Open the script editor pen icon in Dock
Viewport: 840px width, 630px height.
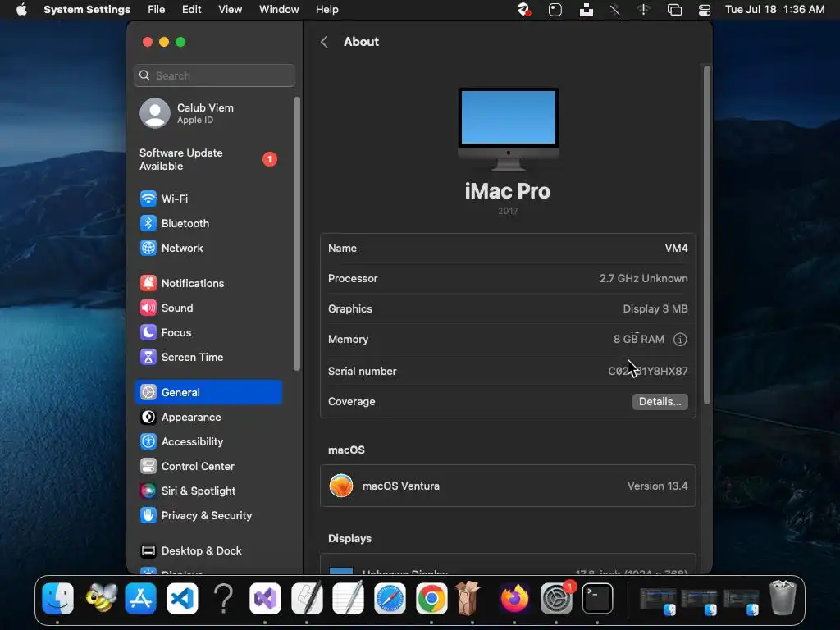(x=307, y=598)
